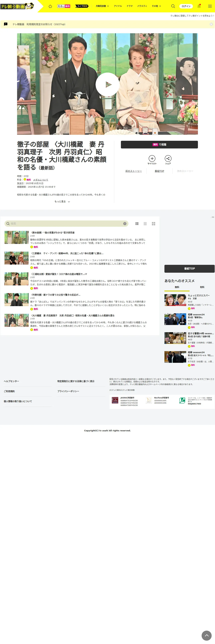Open the ライブ配信 live streaming badge
The width and height of the screenshot is (215, 644).
[82, 6]
